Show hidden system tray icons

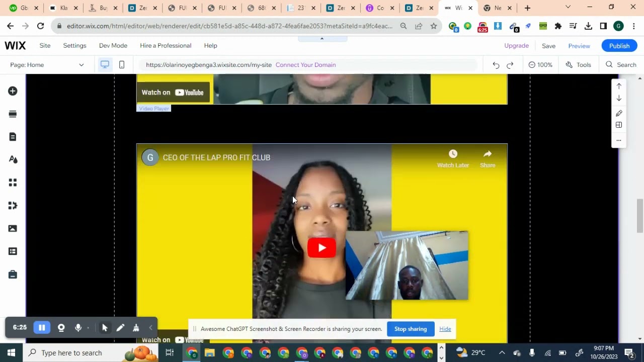(502, 352)
